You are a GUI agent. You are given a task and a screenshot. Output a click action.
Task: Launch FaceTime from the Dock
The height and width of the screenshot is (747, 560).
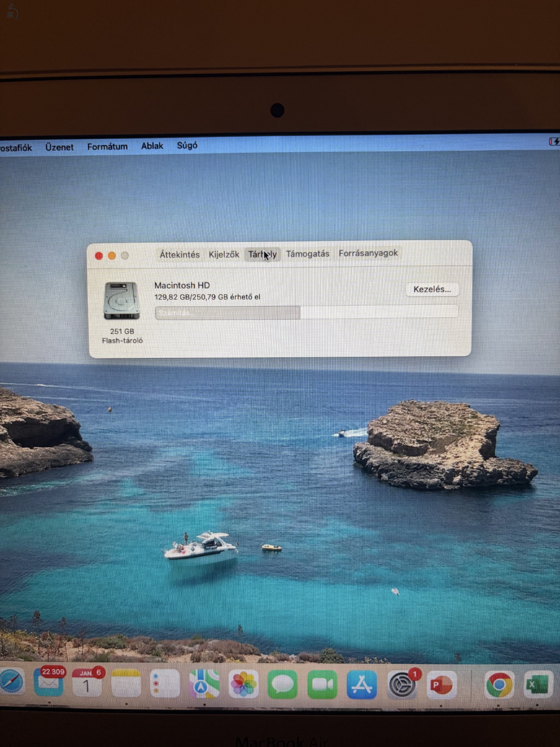point(322,685)
